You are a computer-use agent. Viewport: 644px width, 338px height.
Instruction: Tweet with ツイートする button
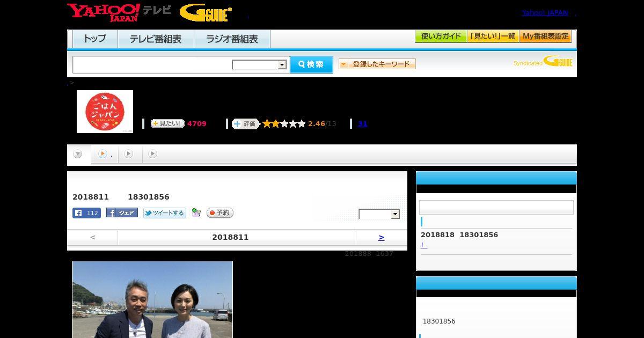(165, 213)
